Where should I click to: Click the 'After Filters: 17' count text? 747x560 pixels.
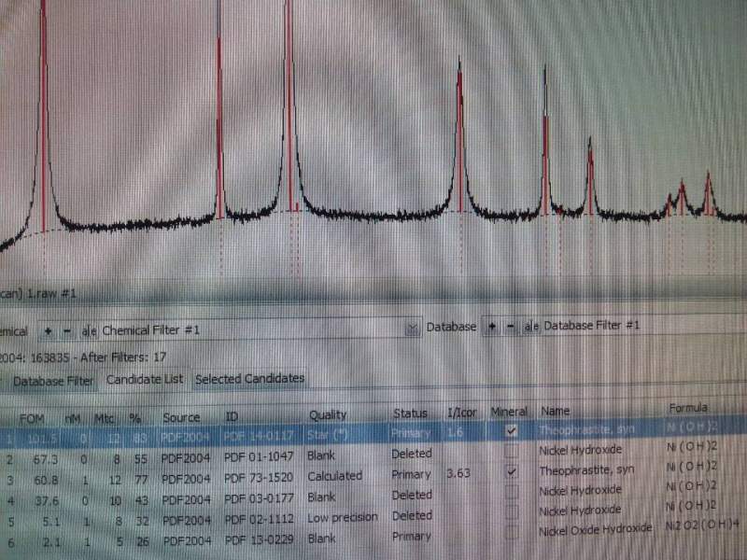coord(123,357)
